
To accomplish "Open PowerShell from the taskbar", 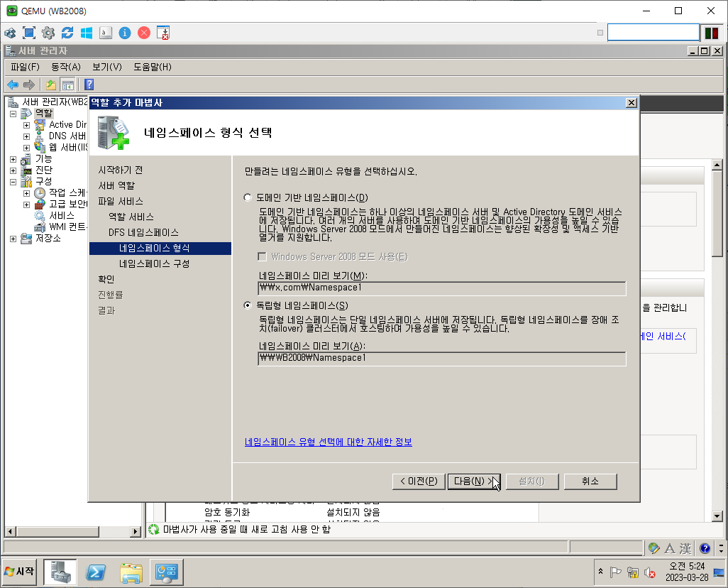I will click(x=96, y=572).
